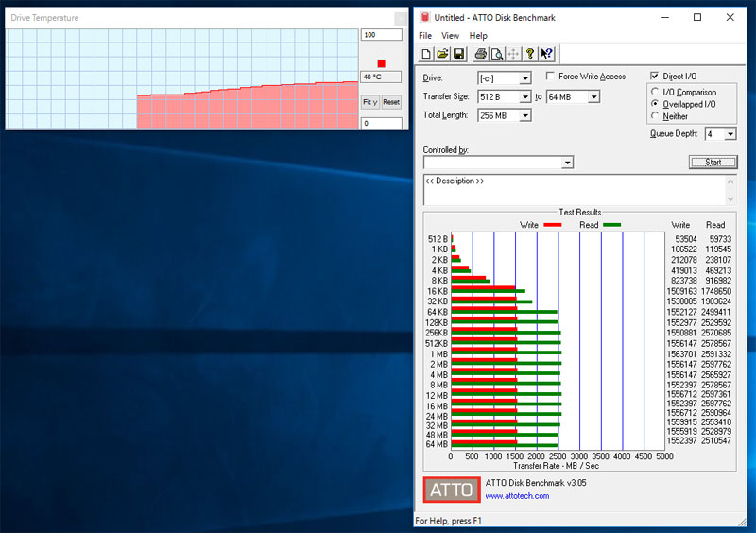Screen dimensions: 756x533
Task: Click the Reset button in Drive Temperature
Action: [x=390, y=102]
